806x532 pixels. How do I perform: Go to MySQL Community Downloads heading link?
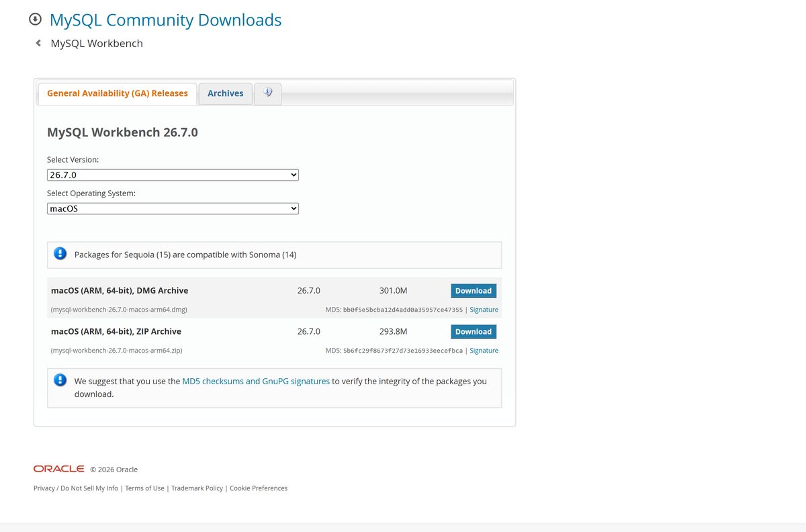(x=166, y=20)
